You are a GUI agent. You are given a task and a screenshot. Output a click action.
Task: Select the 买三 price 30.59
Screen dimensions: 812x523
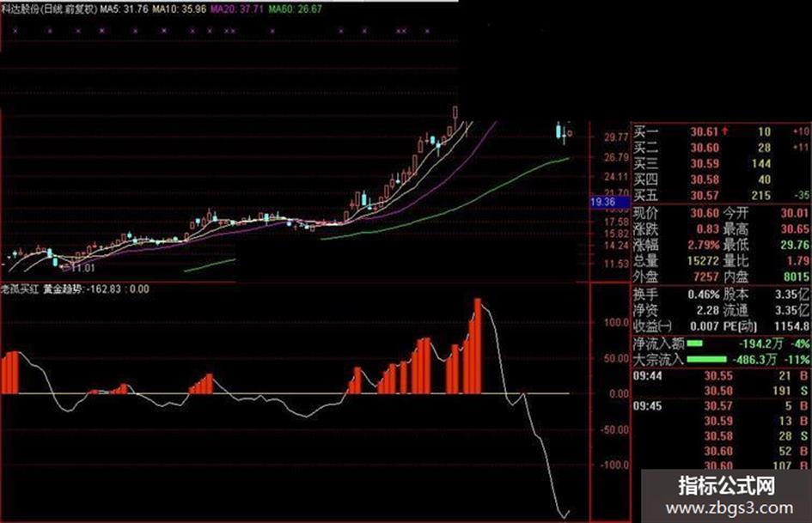[705, 164]
